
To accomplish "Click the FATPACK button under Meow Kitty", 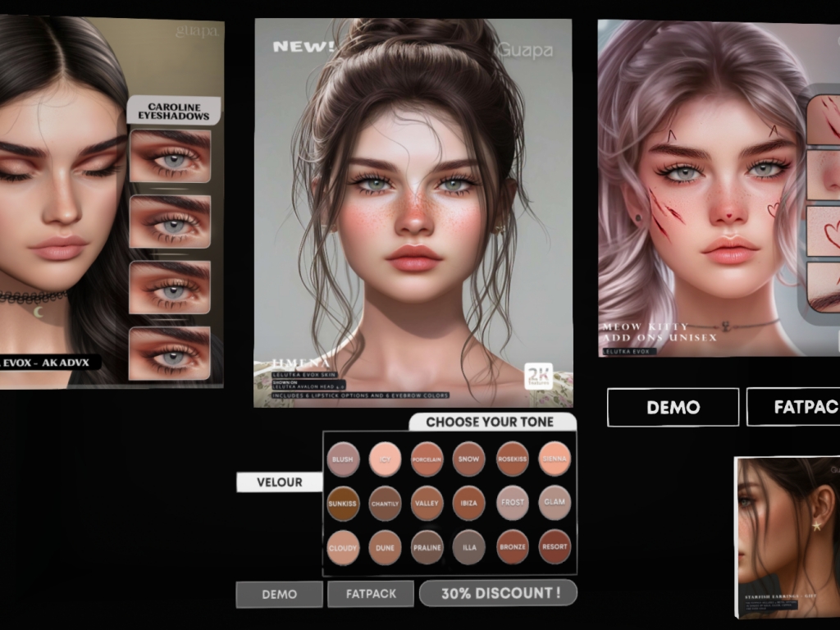I will point(793,407).
